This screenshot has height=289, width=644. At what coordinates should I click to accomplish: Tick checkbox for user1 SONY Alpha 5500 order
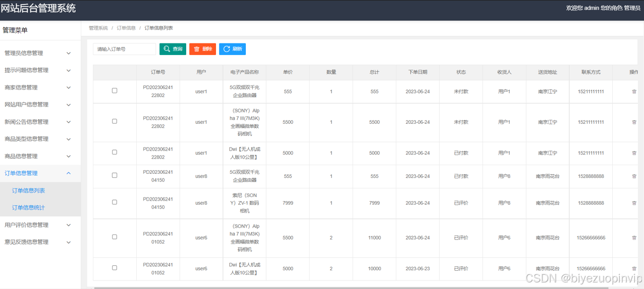(115, 121)
